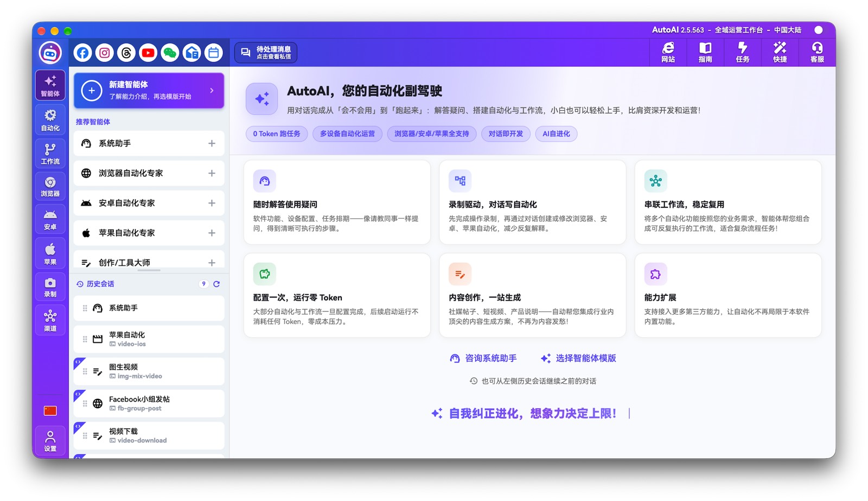
Task: Click plus beside 苹果自动化专家
Action: [212, 233]
